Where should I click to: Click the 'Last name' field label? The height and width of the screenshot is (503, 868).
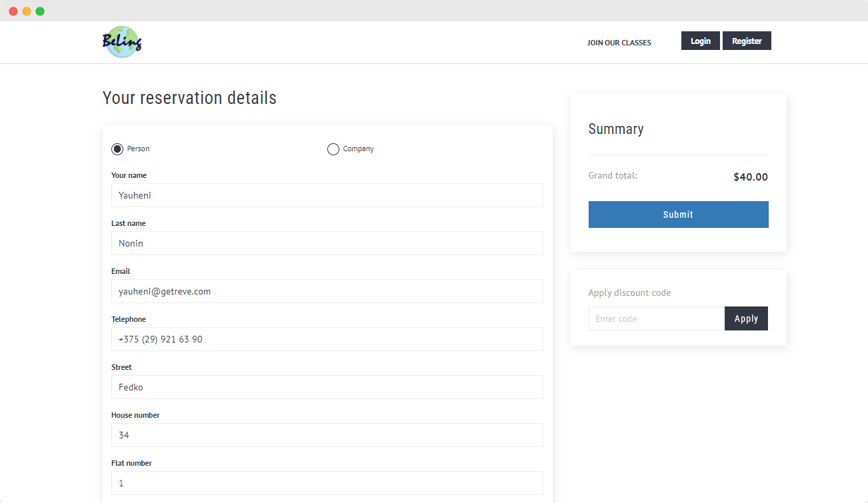coord(128,223)
